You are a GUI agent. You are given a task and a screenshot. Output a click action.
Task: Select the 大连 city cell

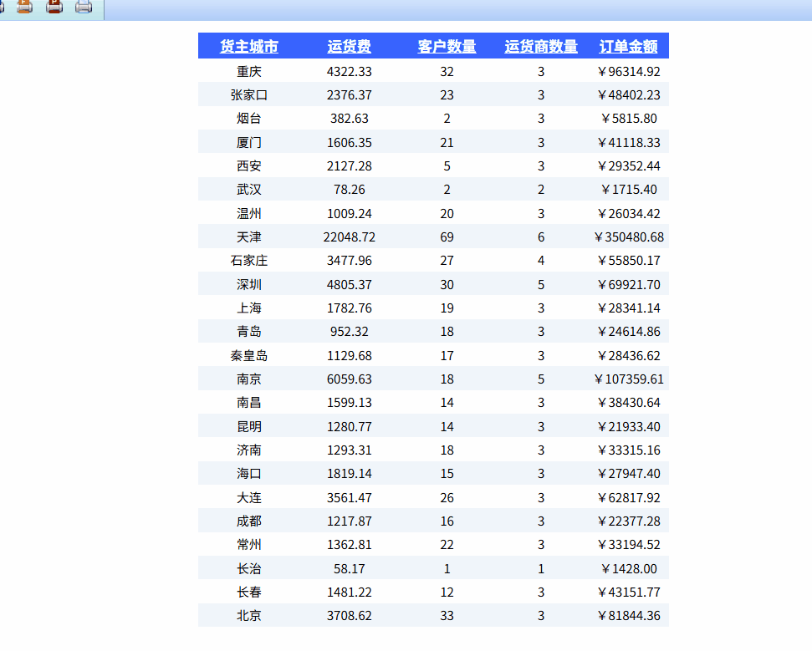pos(249,498)
